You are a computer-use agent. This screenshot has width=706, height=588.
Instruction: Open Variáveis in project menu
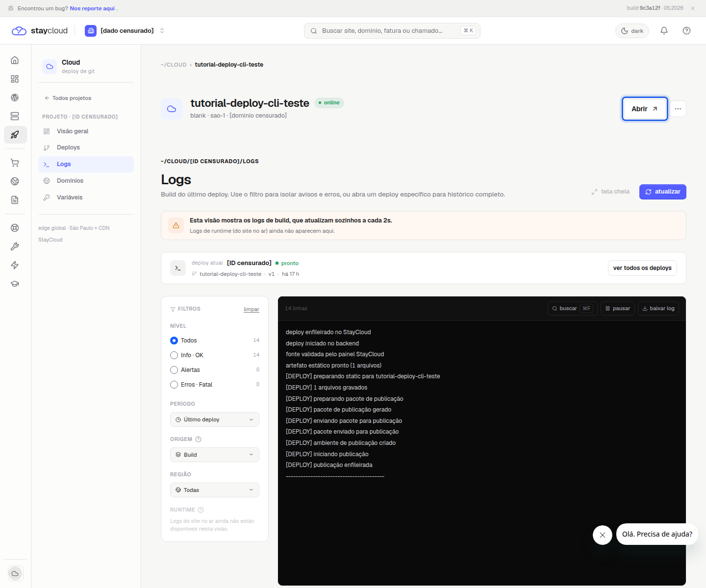(86, 197)
